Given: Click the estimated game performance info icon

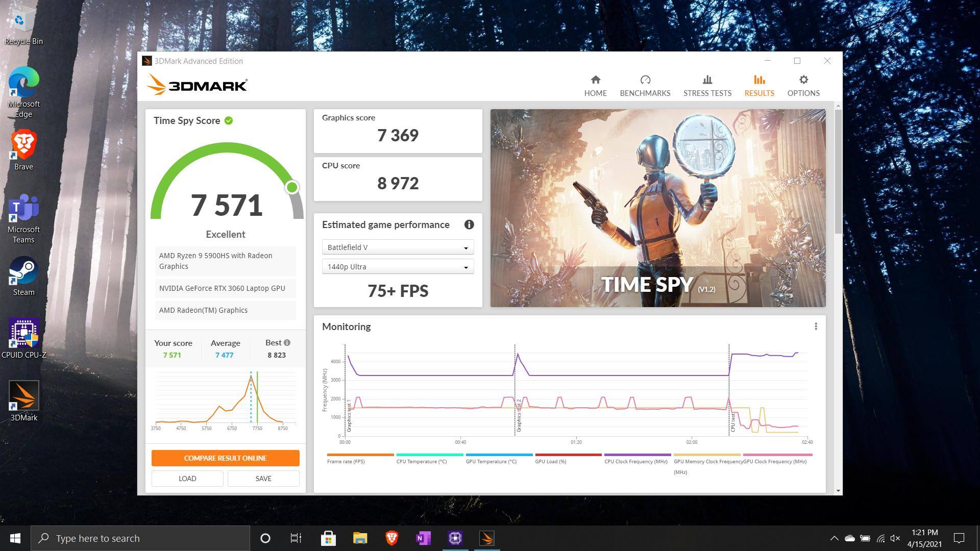Looking at the screenshot, I should (x=469, y=225).
